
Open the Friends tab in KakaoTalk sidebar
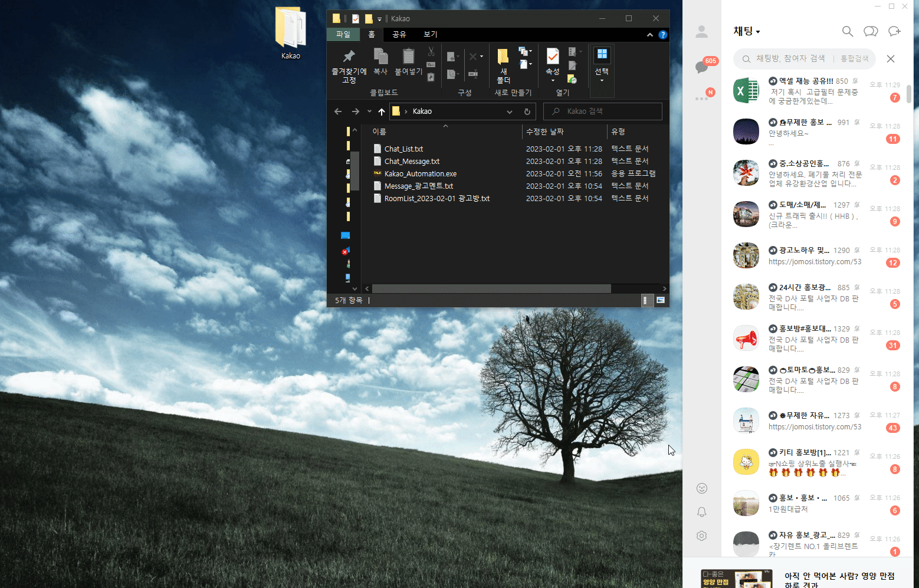pos(701,31)
